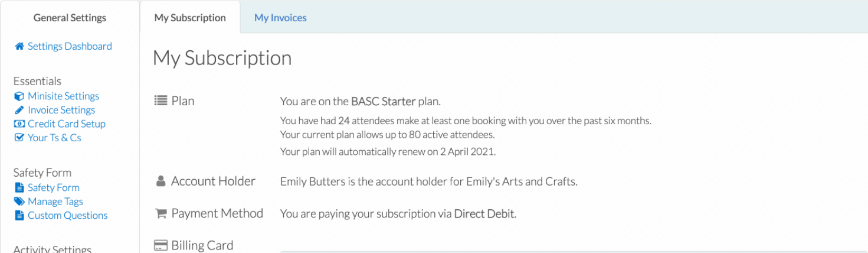Click the checkmark icon beside Your Ts & Cs
The width and height of the screenshot is (868, 253).
(19, 138)
